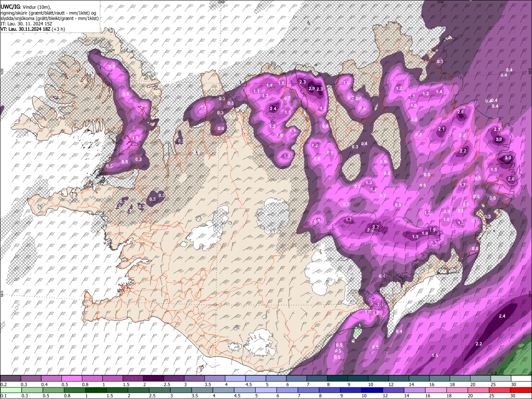Click the snow legend swatch for 8–9

pos(337,379)
